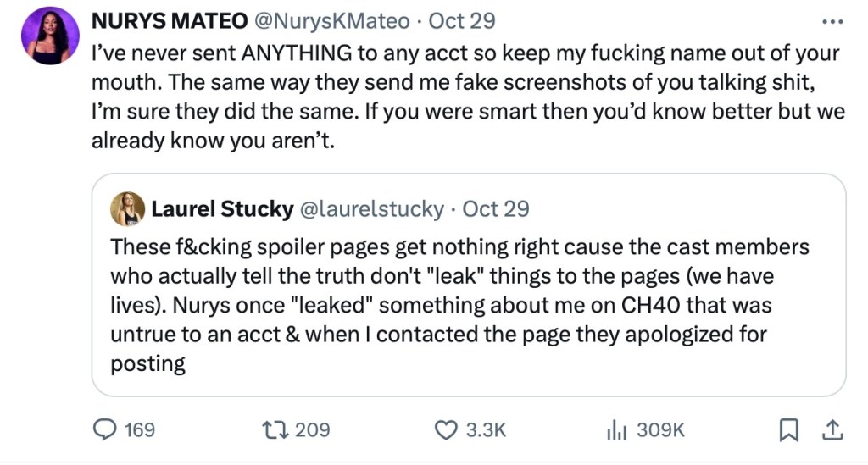Bookmark this tweet

(x=788, y=430)
